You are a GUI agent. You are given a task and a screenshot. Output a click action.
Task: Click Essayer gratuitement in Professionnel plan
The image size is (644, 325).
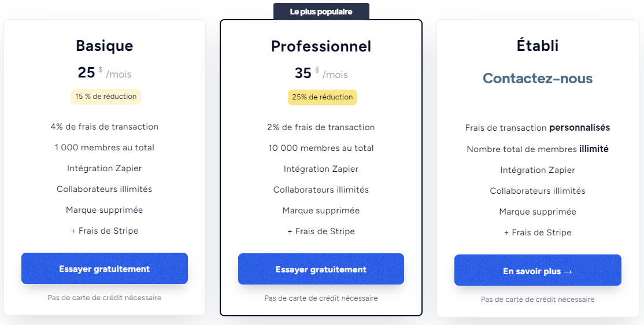[x=321, y=269]
